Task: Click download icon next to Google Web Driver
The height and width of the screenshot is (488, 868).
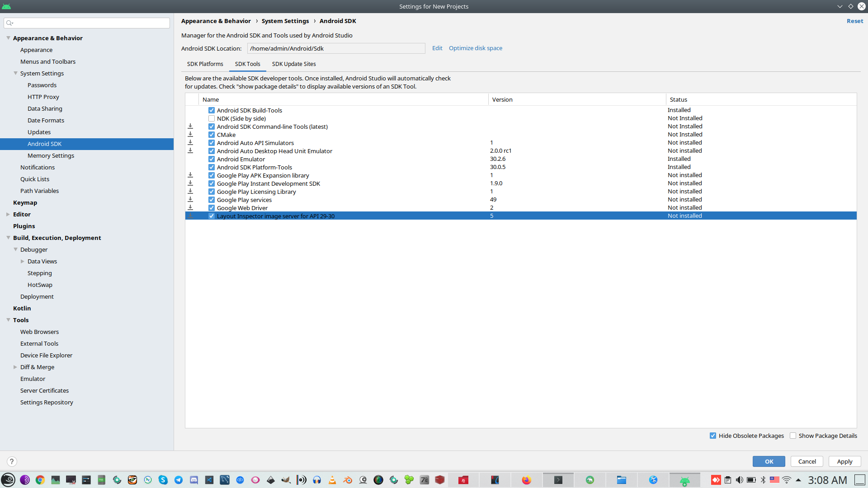Action: point(190,208)
